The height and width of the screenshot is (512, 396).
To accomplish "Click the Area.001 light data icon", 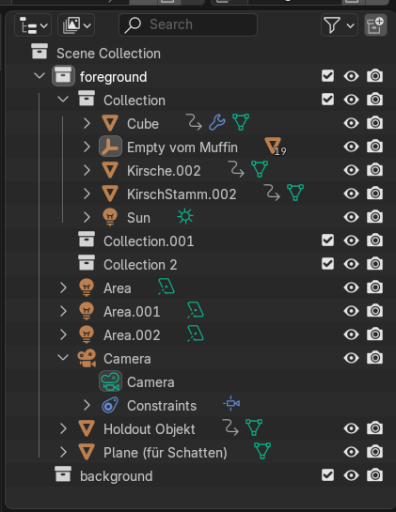I will pos(195,311).
